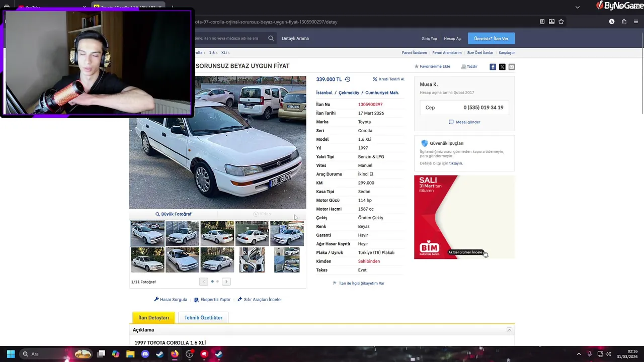This screenshot has height=362, width=644.
Task: Click the İstanbul location link
Action: coord(324,93)
